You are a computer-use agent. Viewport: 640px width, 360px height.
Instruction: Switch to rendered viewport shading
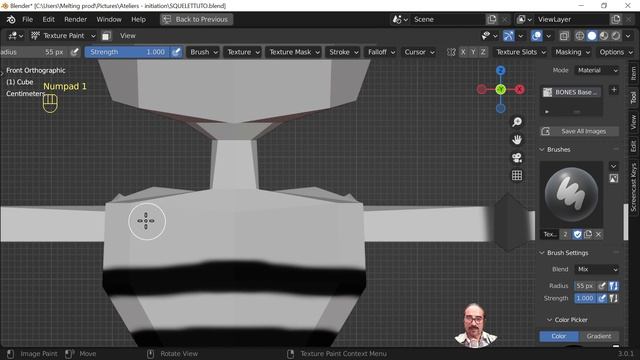click(616, 36)
